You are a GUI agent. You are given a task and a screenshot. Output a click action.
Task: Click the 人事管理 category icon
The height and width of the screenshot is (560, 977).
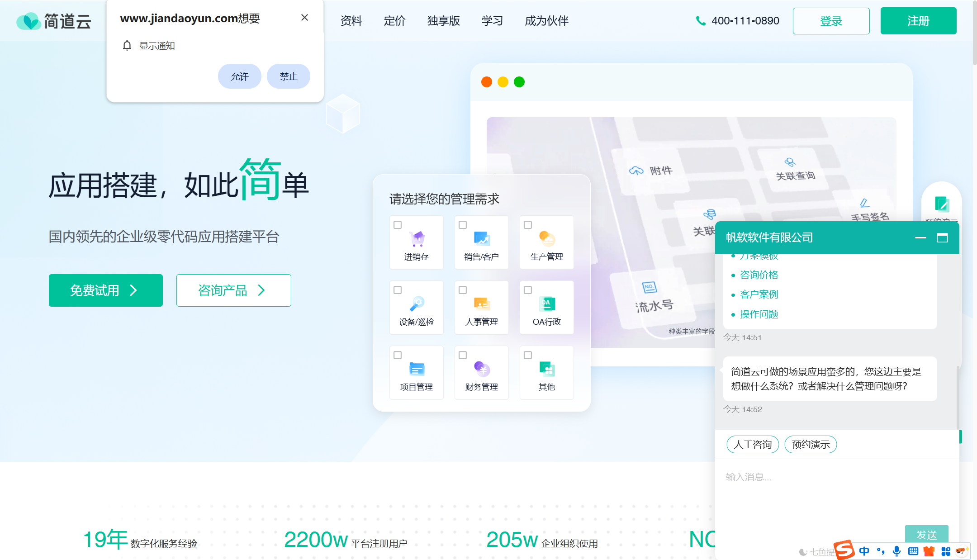[481, 303]
